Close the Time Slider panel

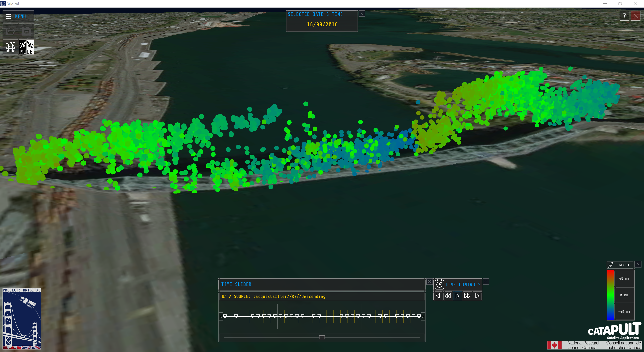[429, 282]
